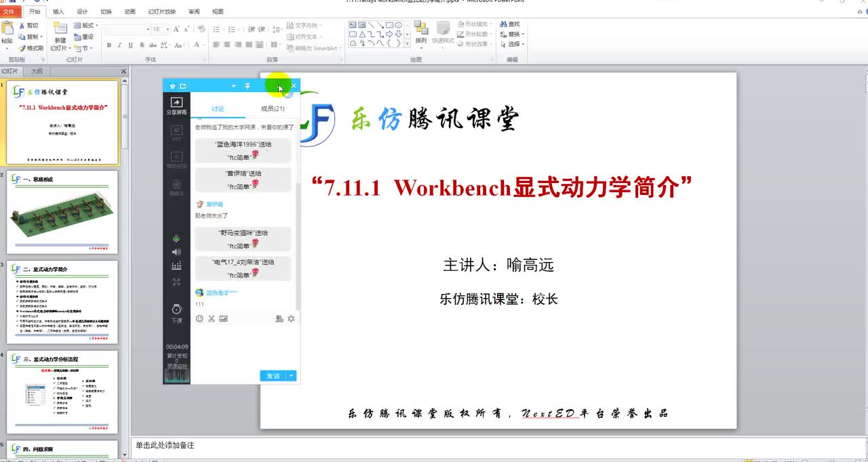Switch to the Insert (插入) ribbon tab
The height and width of the screenshot is (462, 868).
pyautogui.click(x=58, y=12)
